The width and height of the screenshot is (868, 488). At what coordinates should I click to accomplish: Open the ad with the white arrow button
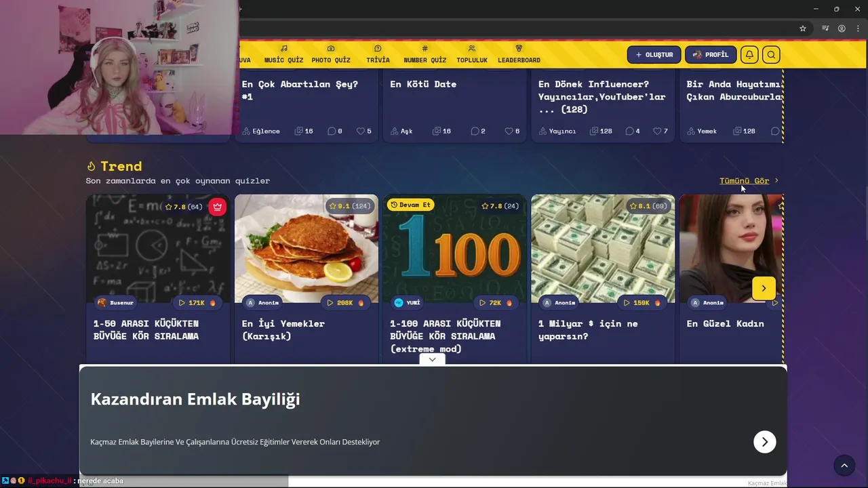(x=765, y=442)
